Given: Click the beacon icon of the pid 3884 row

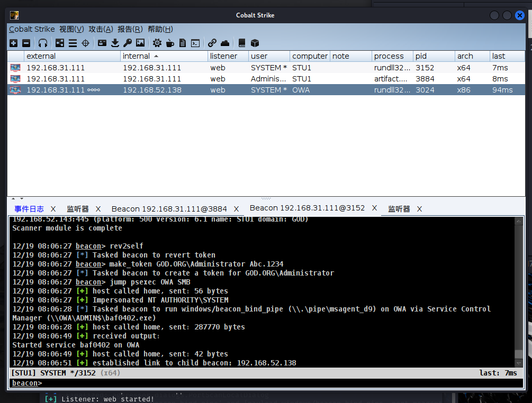Looking at the screenshot, I should [x=15, y=79].
